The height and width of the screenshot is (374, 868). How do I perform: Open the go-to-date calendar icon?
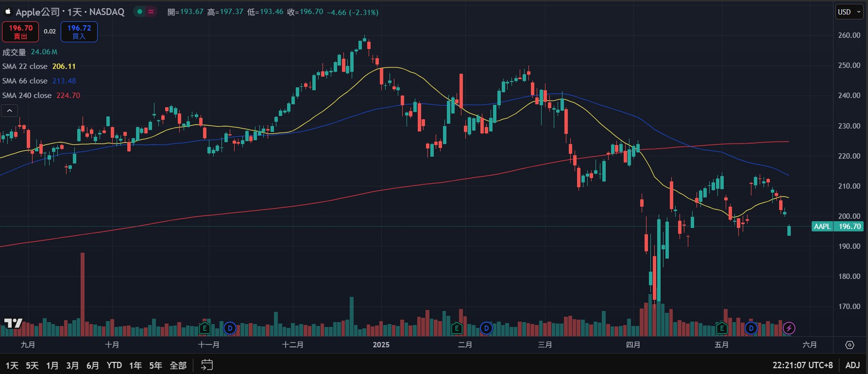pyautogui.click(x=207, y=365)
